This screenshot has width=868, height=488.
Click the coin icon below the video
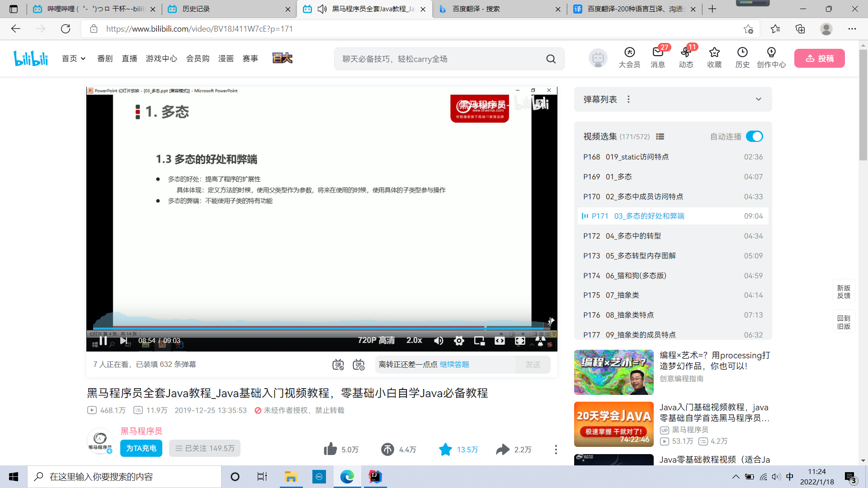tap(387, 450)
